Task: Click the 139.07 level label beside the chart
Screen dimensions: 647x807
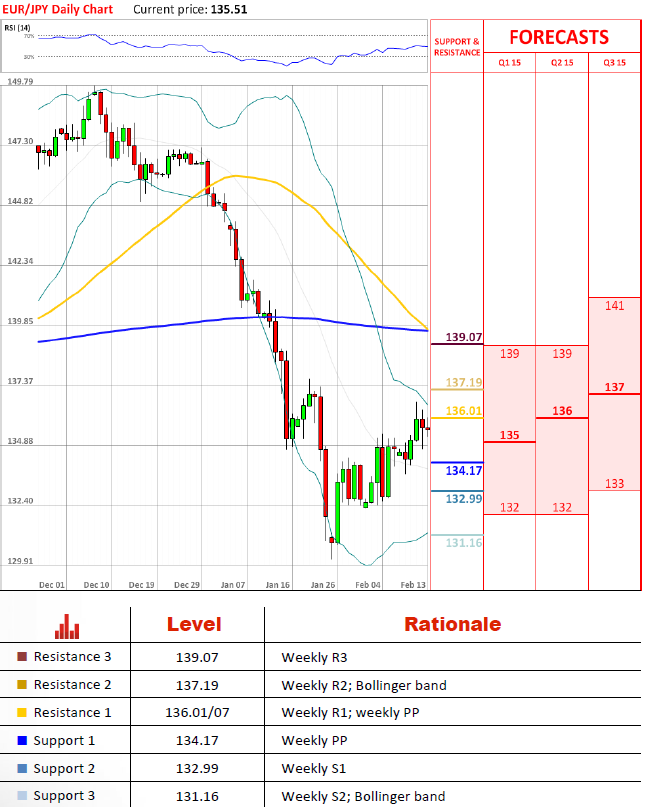Action: (x=464, y=337)
